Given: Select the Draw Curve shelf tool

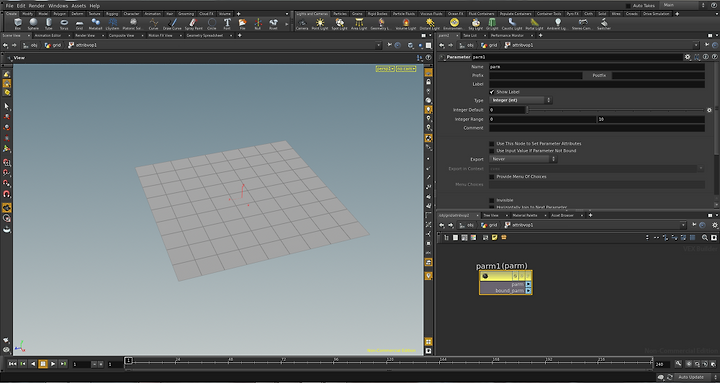Looking at the screenshot, I should (x=172, y=23).
